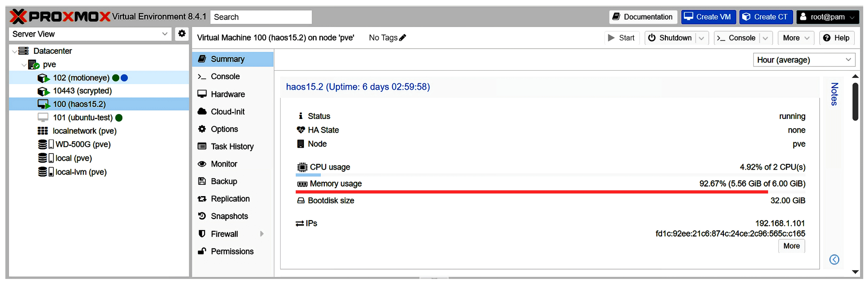868x284 pixels.
Task: Click the CPU usage progress bar
Action: click(x=550, y=175)
